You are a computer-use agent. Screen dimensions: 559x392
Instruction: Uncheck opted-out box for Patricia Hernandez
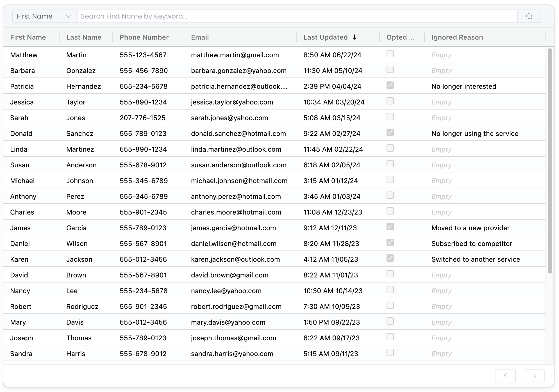[390, 85]
